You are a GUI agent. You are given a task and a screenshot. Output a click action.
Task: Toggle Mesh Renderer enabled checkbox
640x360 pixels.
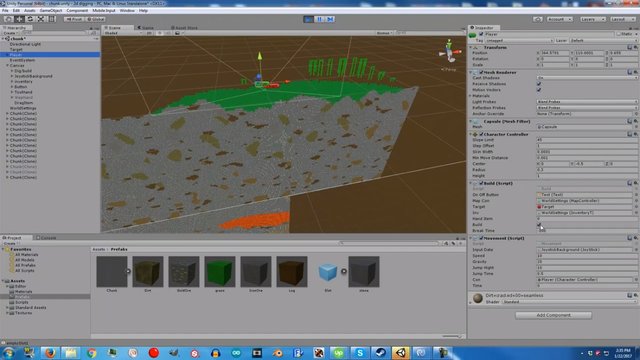pos(481,72)
